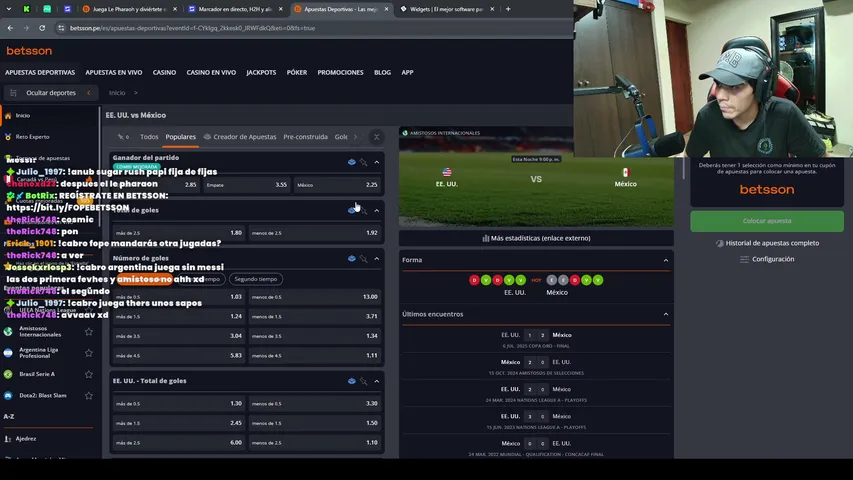This screenshot has width=853, height=480.
Task: Open Ajedrez sport in A-Z list
Action: pyautogui.click(x=26, y=439)
